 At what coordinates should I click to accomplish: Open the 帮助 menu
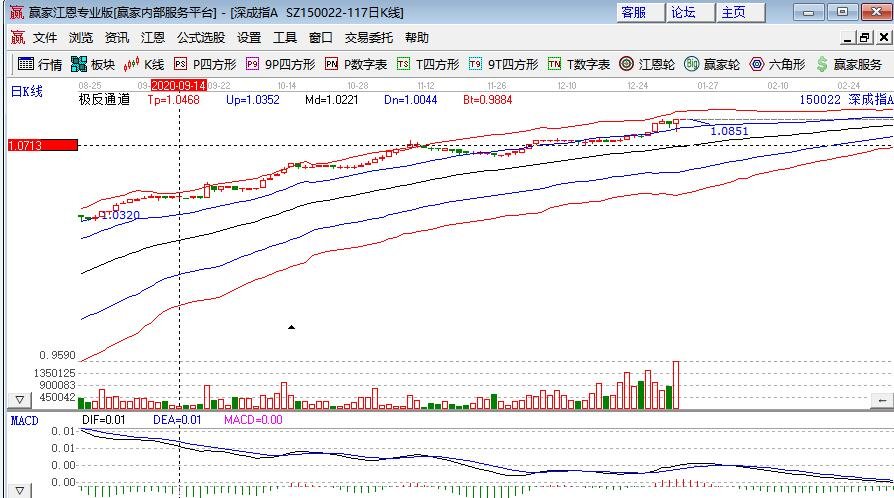[416, 38]
